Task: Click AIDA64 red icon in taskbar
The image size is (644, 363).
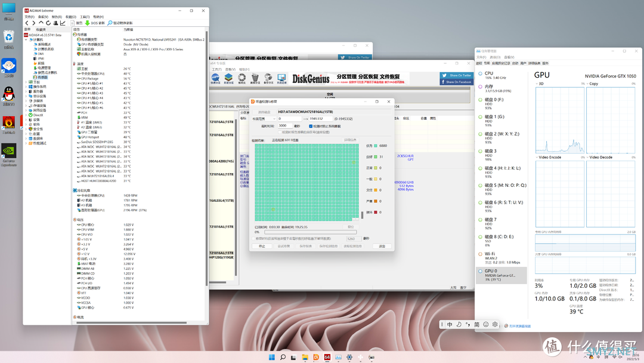Action: coord(327,357)
